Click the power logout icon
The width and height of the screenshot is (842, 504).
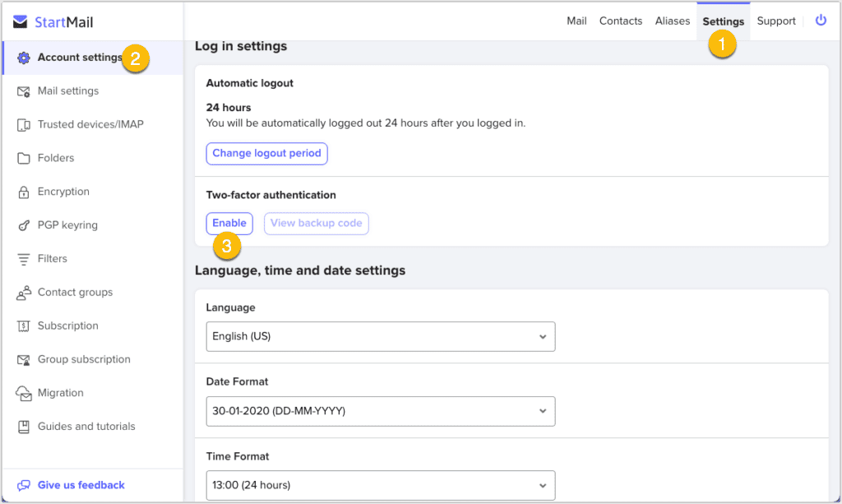coord(821,21)
